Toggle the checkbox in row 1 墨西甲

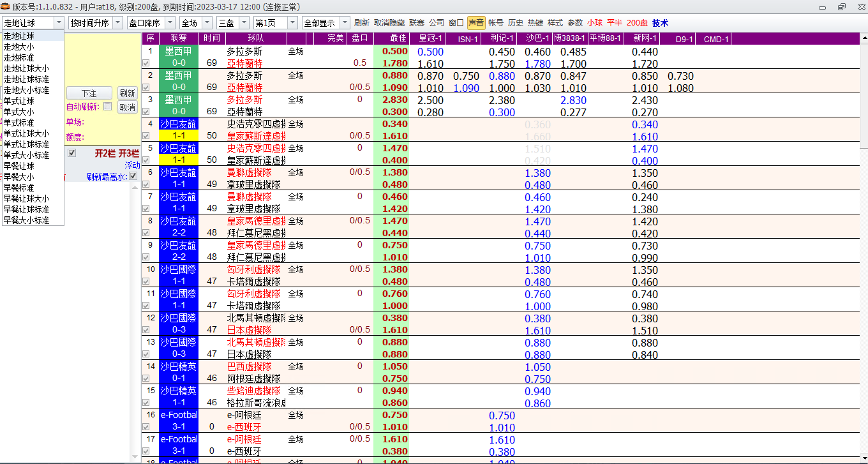pyautogui.click(x=146, y=63)
